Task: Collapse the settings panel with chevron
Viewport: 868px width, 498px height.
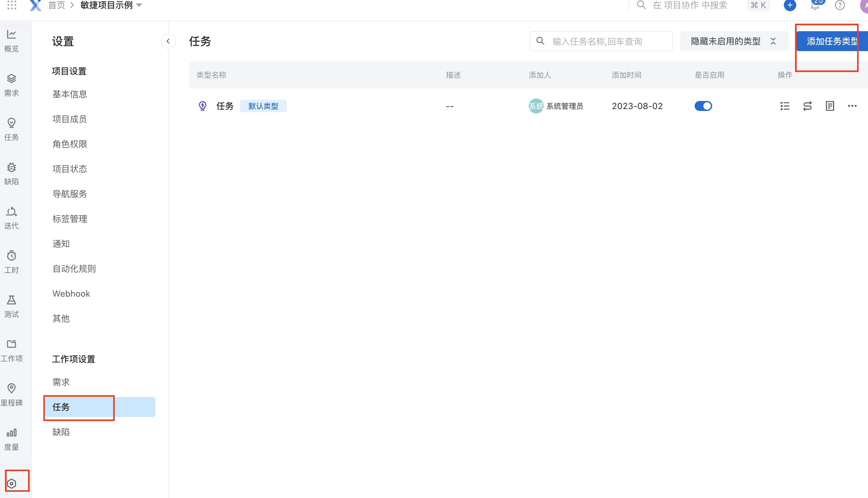Action: (x=168, y=41)
